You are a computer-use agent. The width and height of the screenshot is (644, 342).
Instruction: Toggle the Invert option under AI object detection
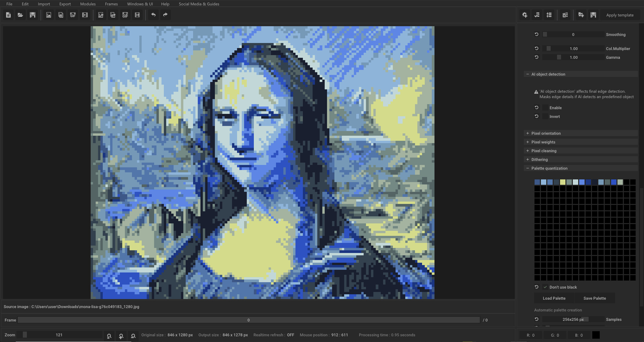point(545,116)
